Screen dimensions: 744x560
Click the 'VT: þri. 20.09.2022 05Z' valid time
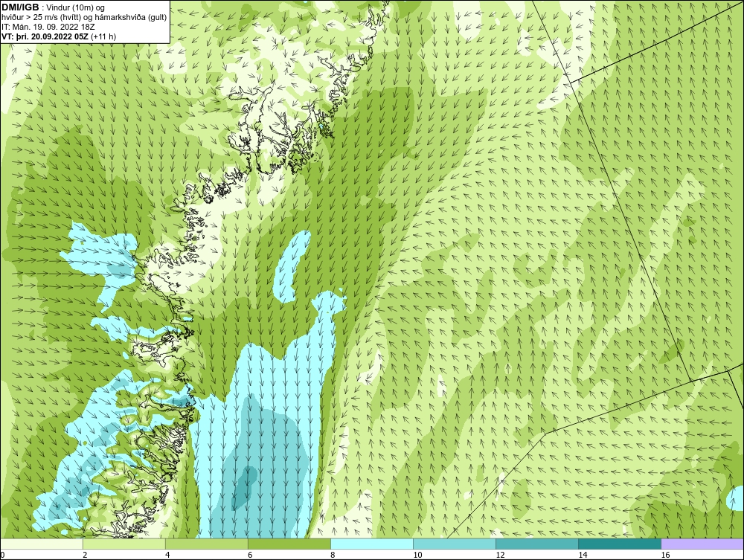pos(45,36)
